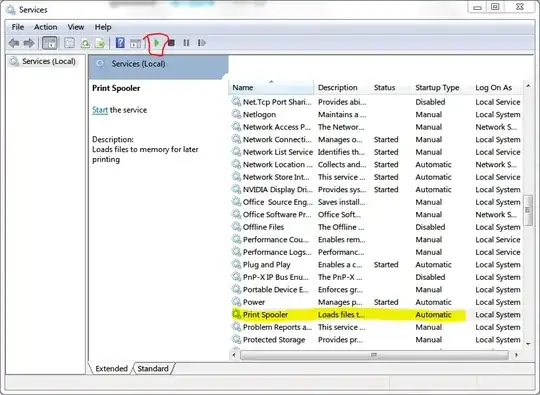Click the gear icon beside Netlogon
Screen dimensions: 540x395
236,114
